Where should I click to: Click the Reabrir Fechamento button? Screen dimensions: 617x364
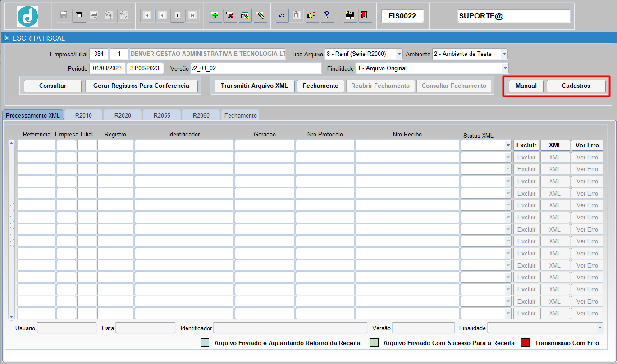pyautogui.click(x=380, y=86)
